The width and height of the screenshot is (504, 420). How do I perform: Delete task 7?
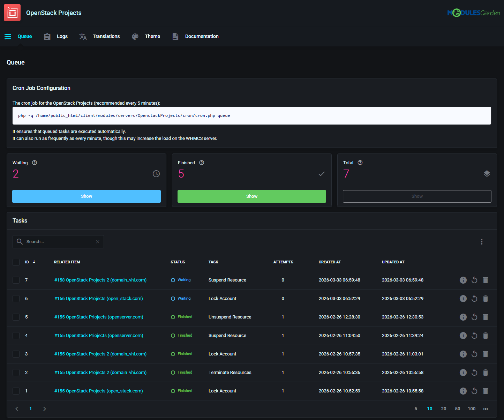[x=486, y=280]
